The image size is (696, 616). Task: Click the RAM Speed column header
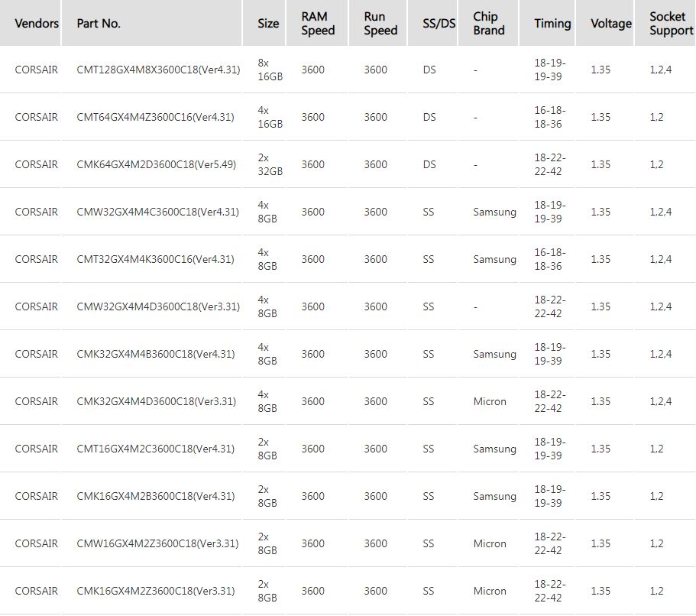[318, 23]
